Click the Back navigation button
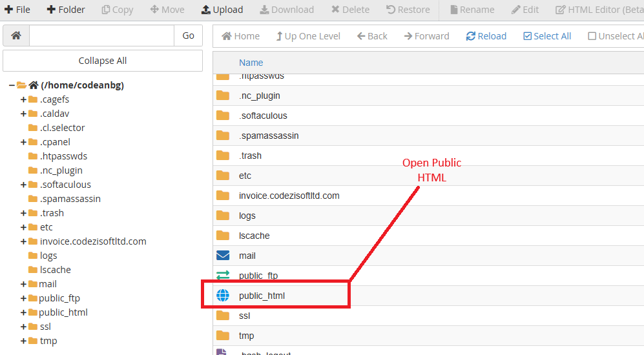 [372, 36]
